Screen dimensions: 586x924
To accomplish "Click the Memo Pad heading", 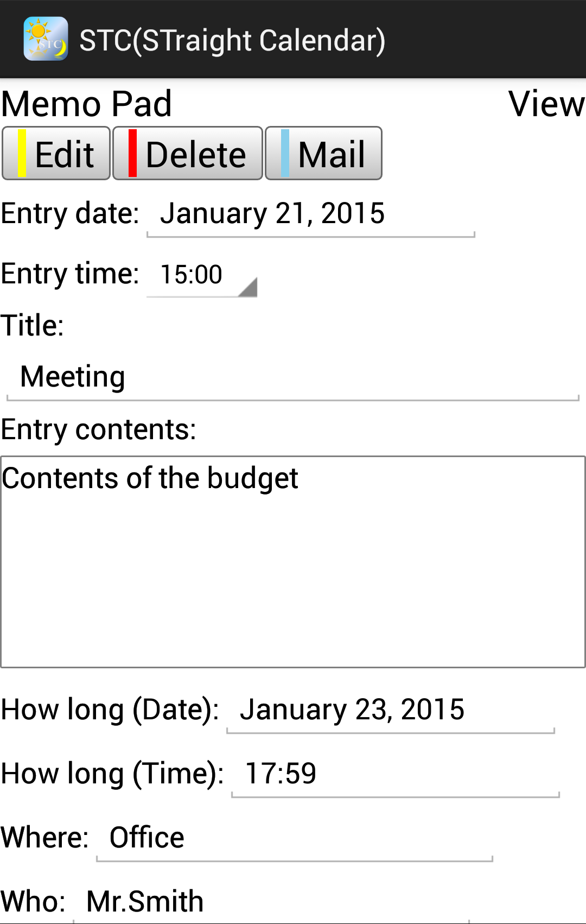I will (87, 104).
